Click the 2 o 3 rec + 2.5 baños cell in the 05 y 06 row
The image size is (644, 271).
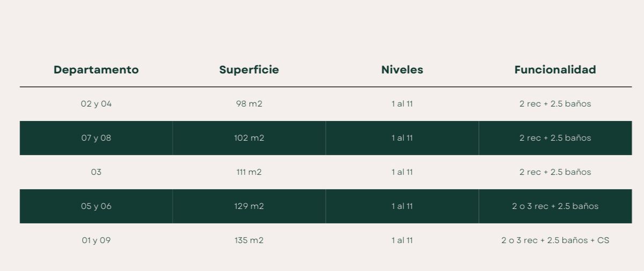[555, 206]
